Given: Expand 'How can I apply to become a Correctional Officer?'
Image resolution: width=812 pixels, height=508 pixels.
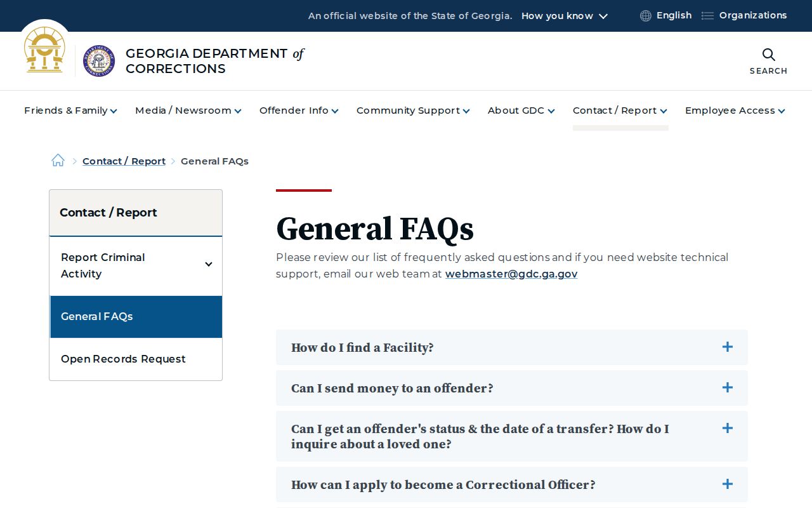Looking at the screenshot, I should pos(512,485).
